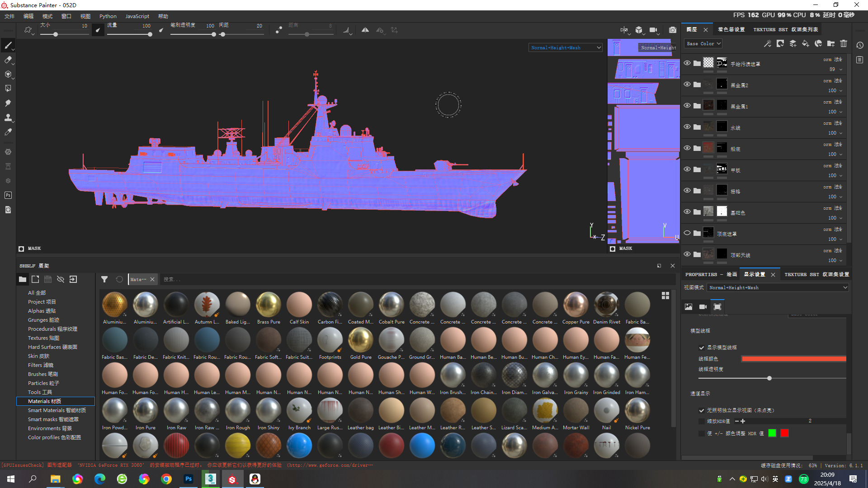Pick the Material Picker eyedropper tool
This screenshot has width=868, height=488.
click(8, 132)
